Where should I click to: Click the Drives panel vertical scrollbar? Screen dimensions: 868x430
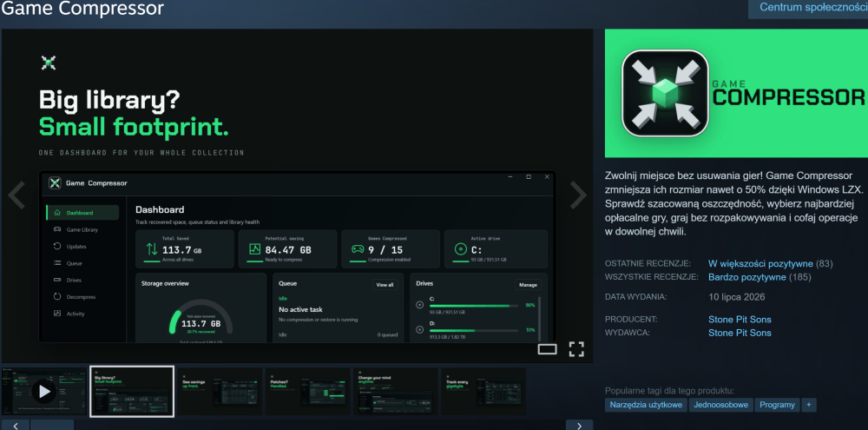point(539,317)
